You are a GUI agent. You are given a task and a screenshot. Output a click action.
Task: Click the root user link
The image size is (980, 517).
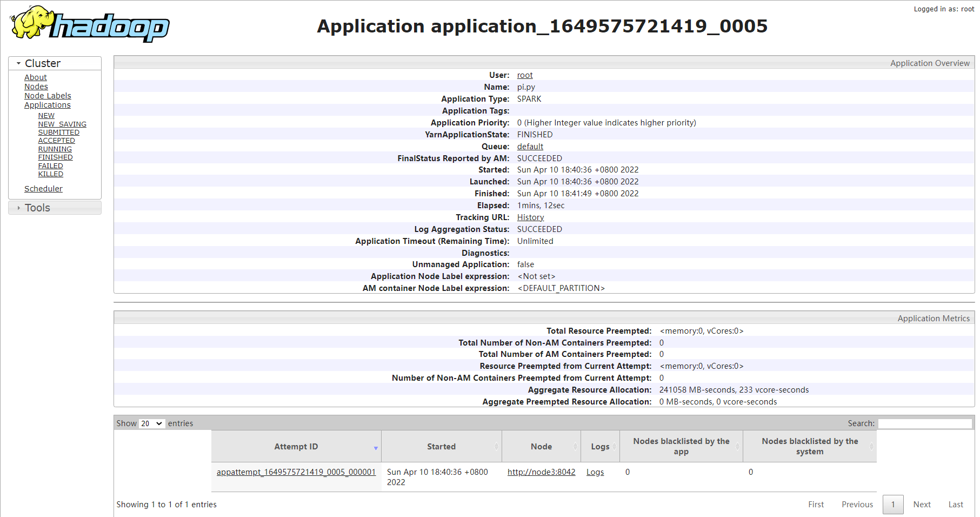click(525, 75)
